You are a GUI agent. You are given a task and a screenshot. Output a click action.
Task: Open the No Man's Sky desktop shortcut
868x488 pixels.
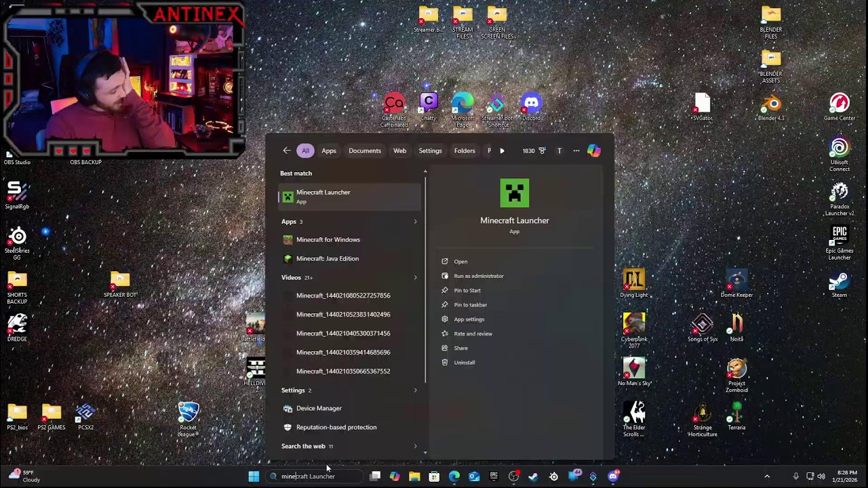coord(634,373)
